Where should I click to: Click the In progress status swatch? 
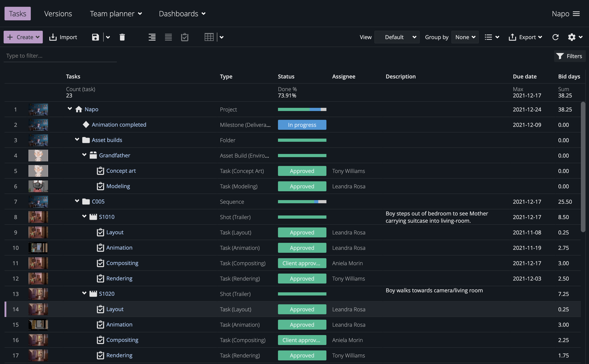(x=302, y=125)
